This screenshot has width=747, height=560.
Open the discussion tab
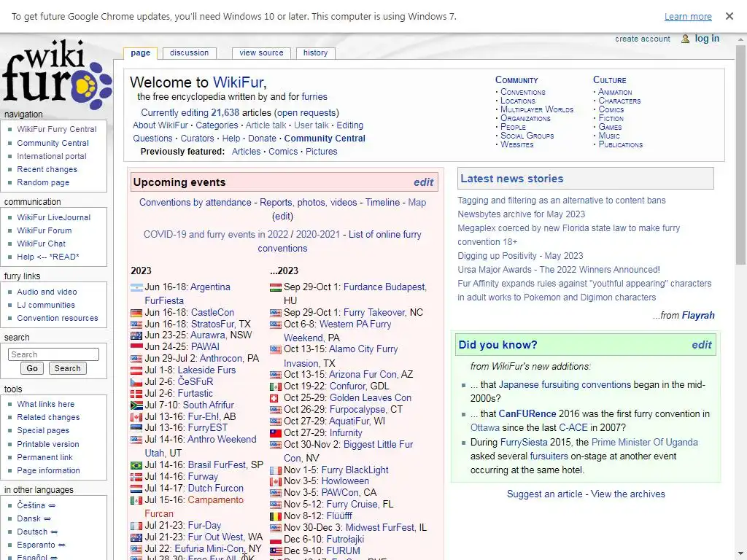189,52
